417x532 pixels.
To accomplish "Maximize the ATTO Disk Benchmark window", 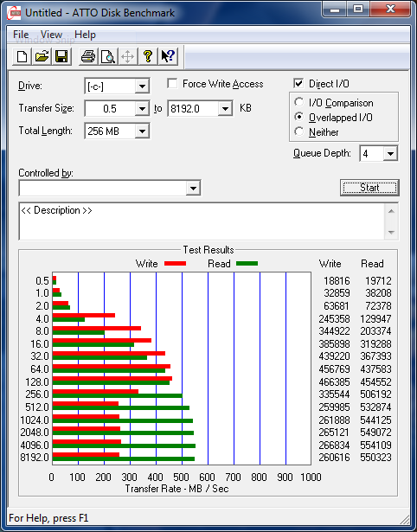I will tap(358, 10).
